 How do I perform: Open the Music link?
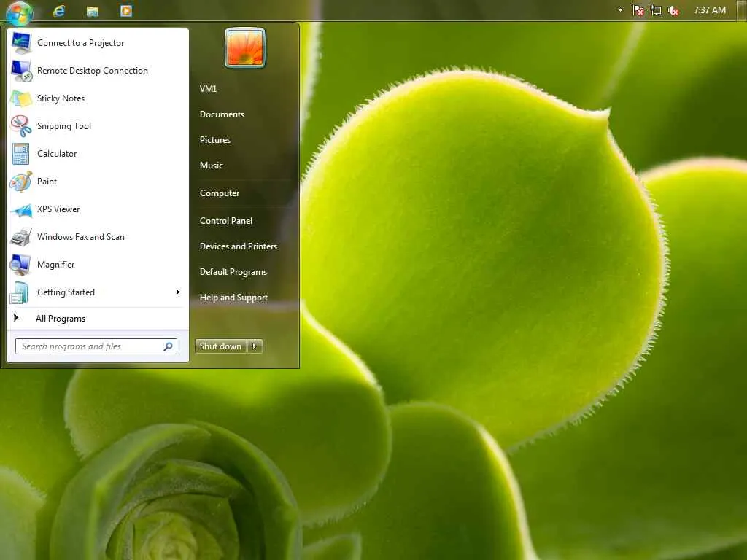pyautogui.click(x=211, y=166)
